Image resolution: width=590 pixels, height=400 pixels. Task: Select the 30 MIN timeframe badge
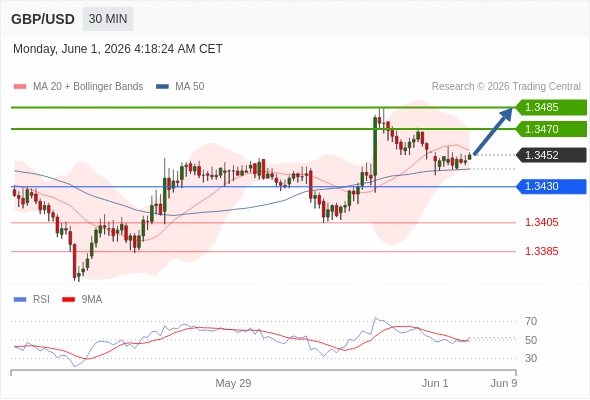[x=108, y=19]
